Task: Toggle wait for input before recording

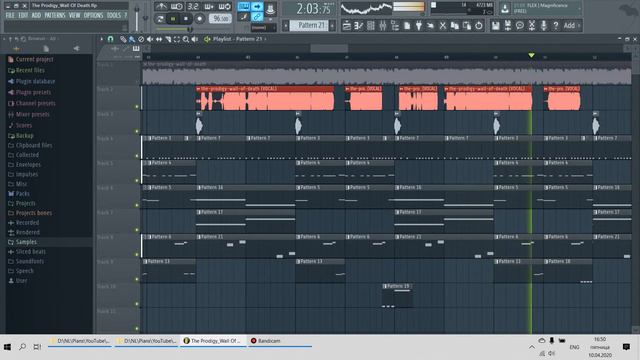Action: 177,7
